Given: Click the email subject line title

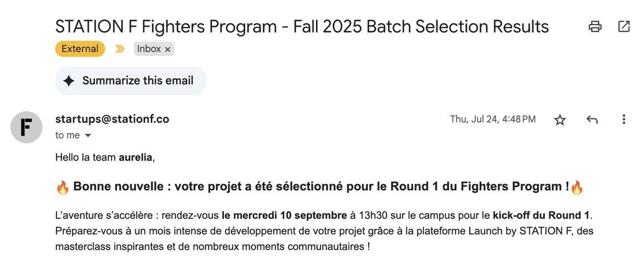Looking at the screenshot, I should coord(302,26).
